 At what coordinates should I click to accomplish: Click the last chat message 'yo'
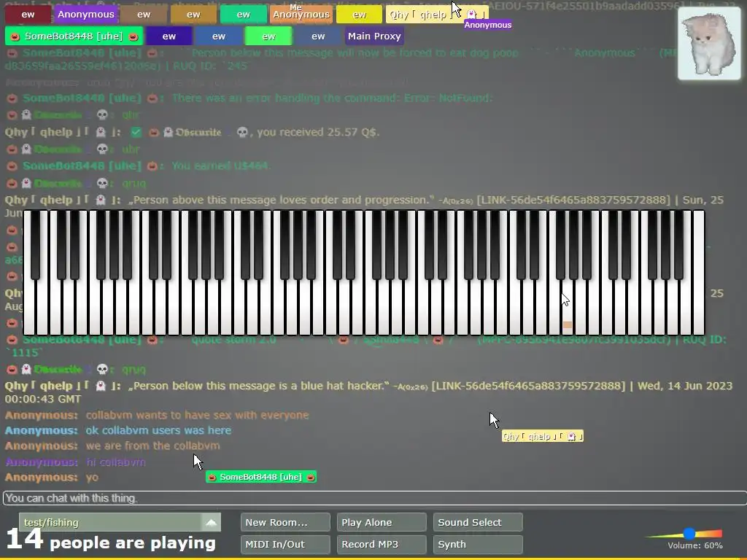point(92,477)
